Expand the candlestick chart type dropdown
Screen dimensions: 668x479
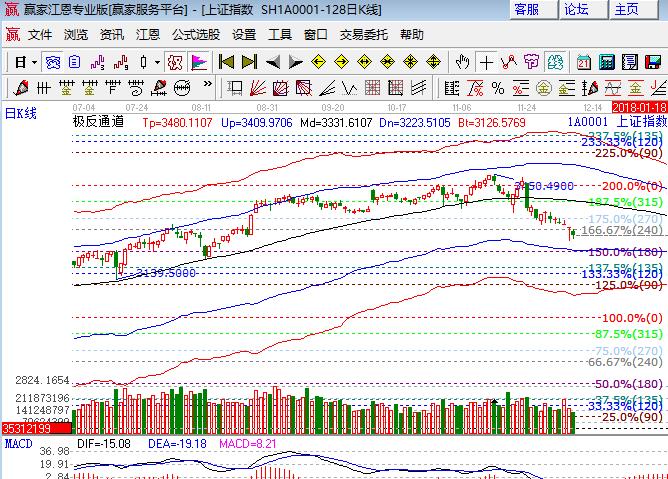[x=156, y=62]
